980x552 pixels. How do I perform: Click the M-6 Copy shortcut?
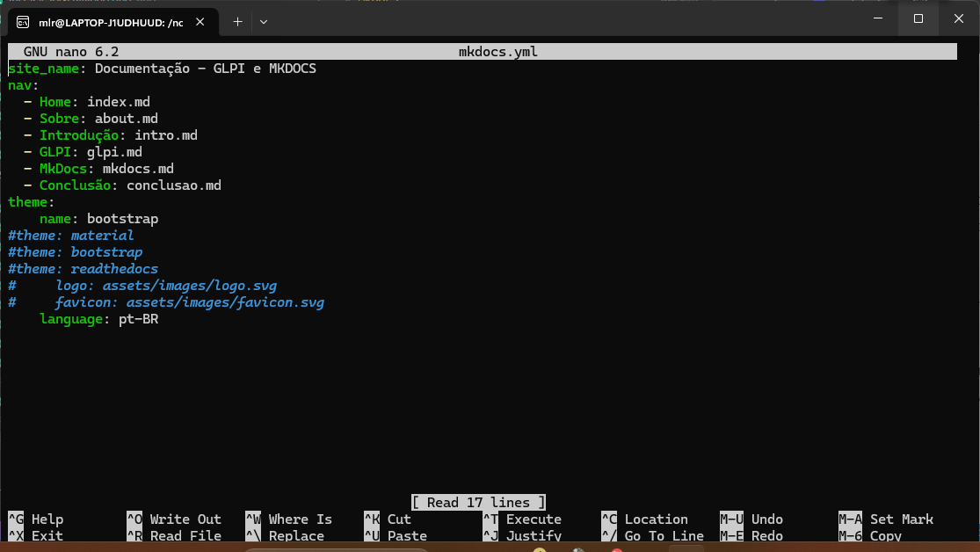(870, 536)
